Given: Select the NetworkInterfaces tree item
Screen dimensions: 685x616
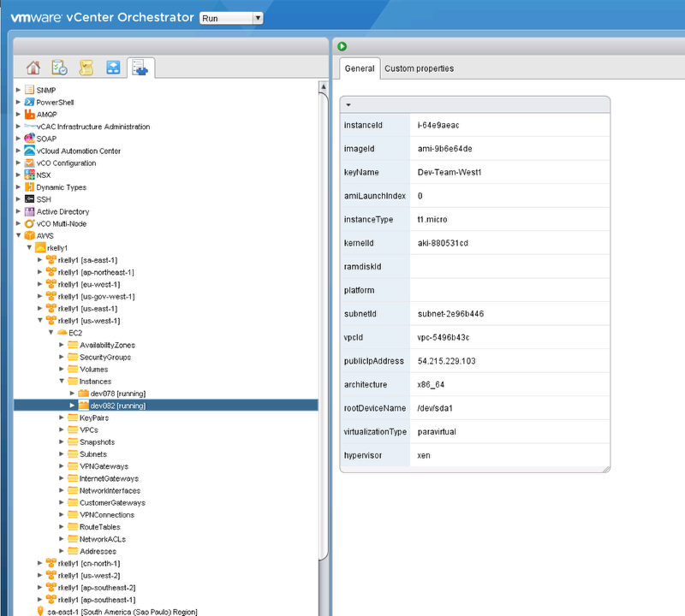Looking at the screenshot, I should [x=110, y=491].
